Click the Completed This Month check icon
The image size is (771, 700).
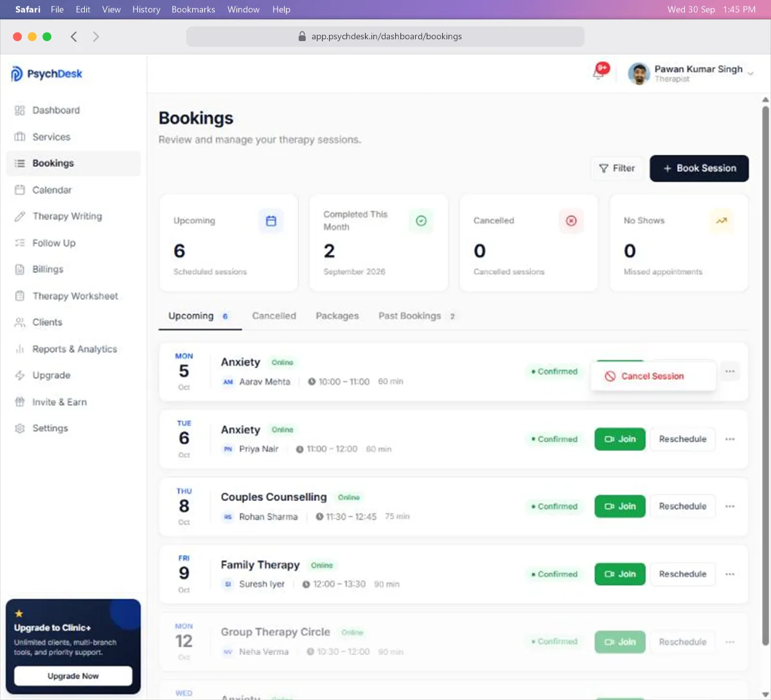pos(421,221)
